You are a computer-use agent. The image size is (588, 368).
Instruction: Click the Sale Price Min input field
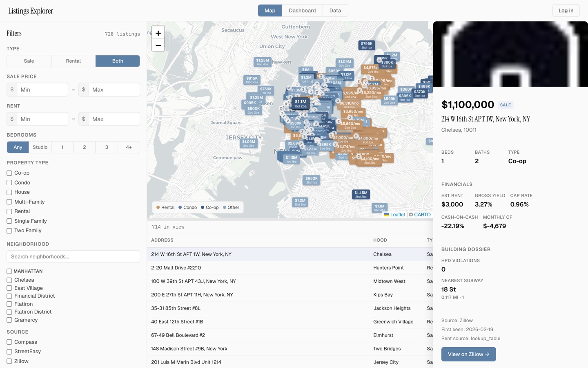pyautogui.click(x=42, y=89)
